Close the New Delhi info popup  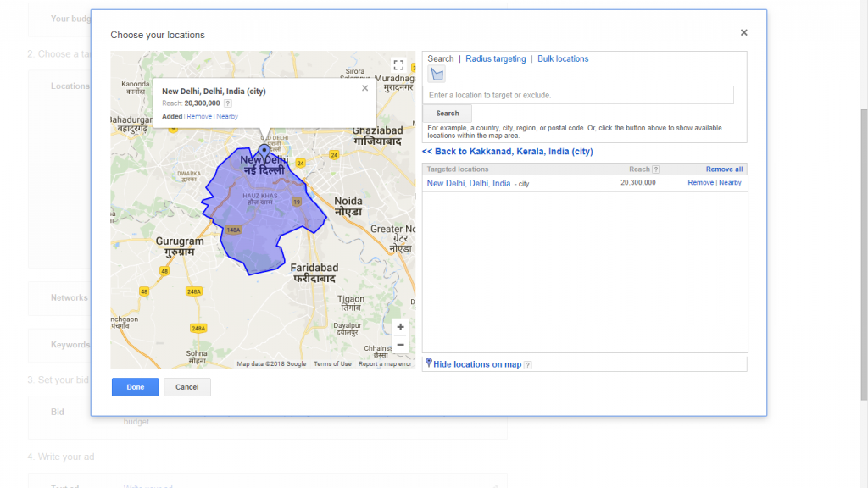[364, 88]
